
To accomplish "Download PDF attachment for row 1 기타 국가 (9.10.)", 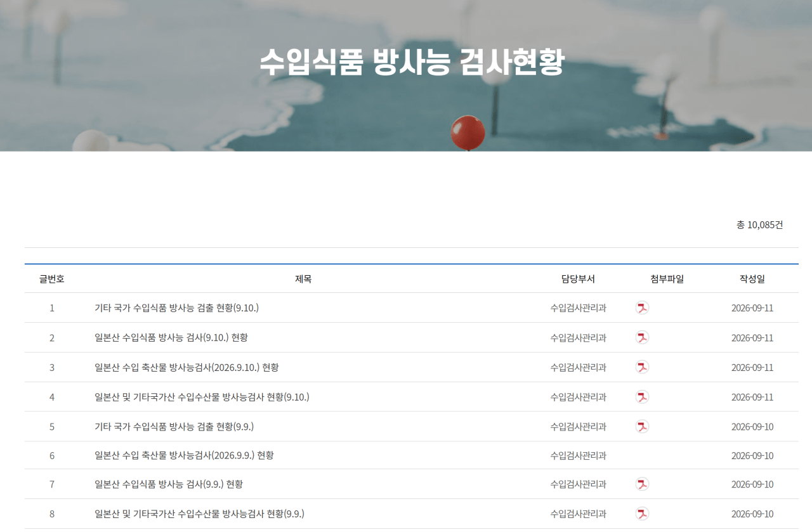I will [642, 308].
